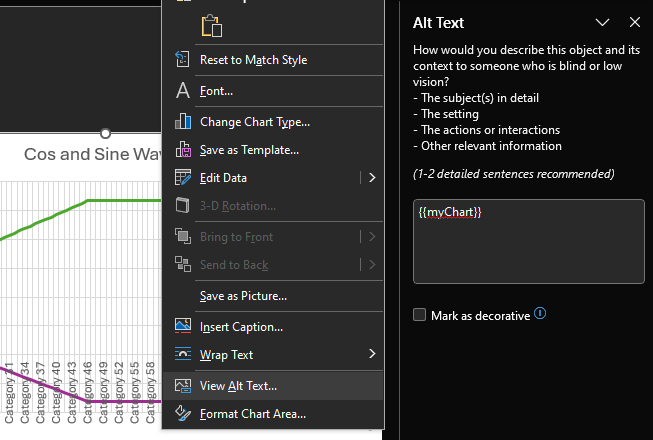The height and width of the screenshot is (440, 653).
Task: Click the Paste options clipboard icon
Action: point(212,26)
